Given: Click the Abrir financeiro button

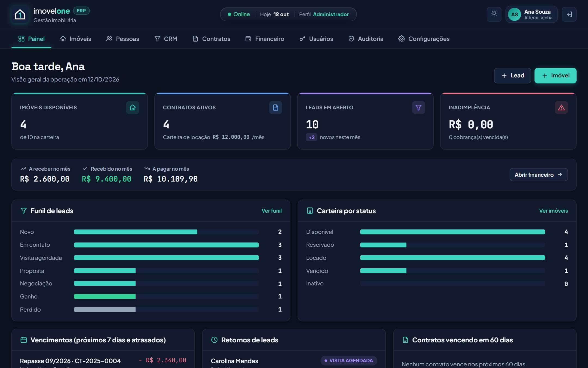Looking at the screenshot, I should coord(538,175).
